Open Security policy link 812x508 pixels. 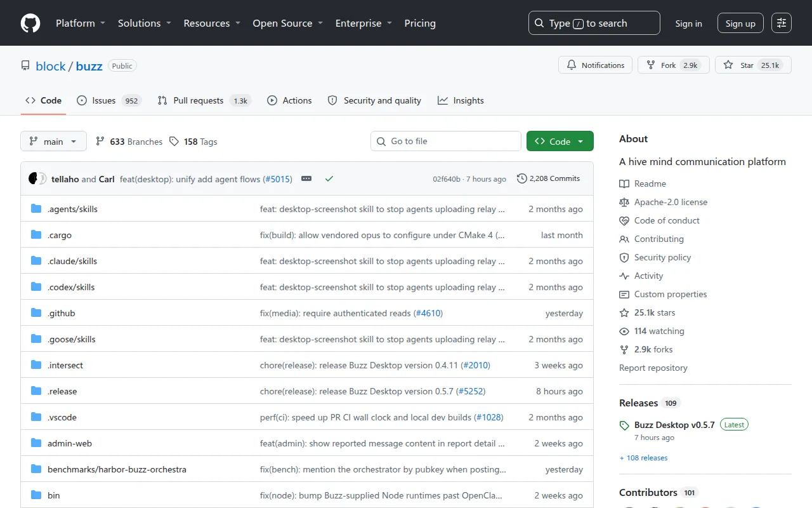click(x=655, y=257)
